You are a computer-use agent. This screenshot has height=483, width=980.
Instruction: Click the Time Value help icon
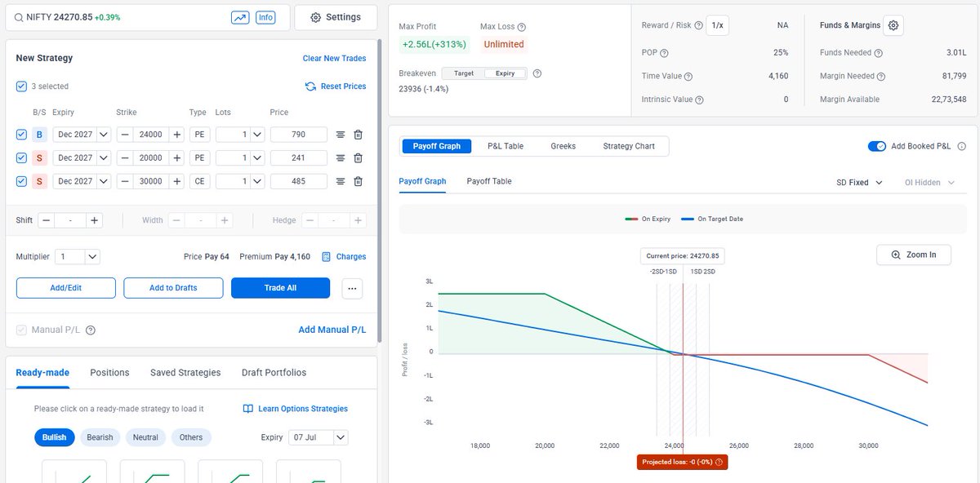(x=688, y=77)
